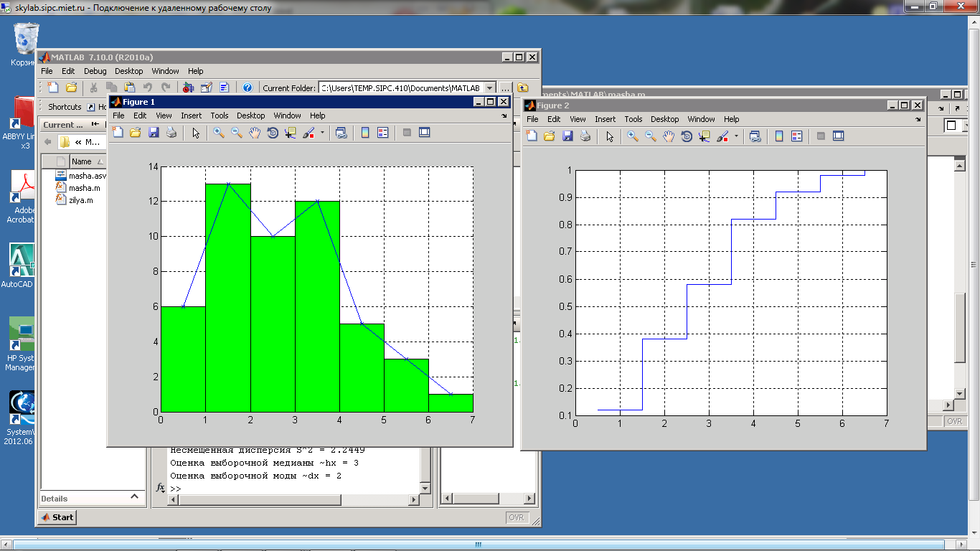Click the MATLAB Help question mark icon

click(x=248, y=88)
